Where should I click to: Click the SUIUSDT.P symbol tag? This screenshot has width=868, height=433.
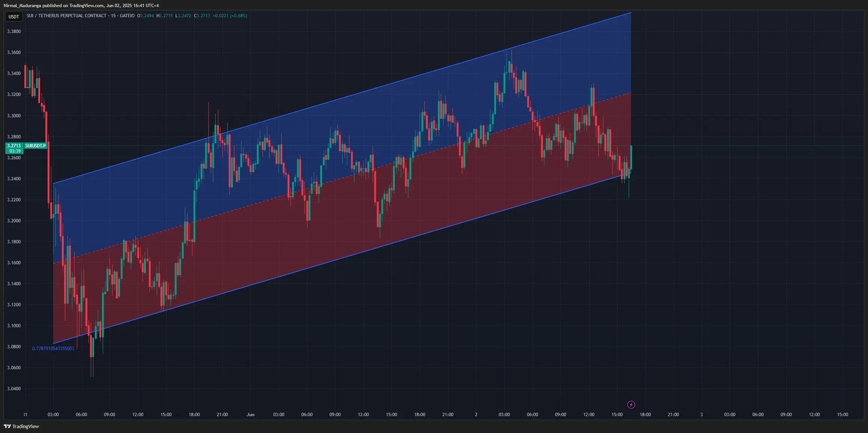coord(36,145)
